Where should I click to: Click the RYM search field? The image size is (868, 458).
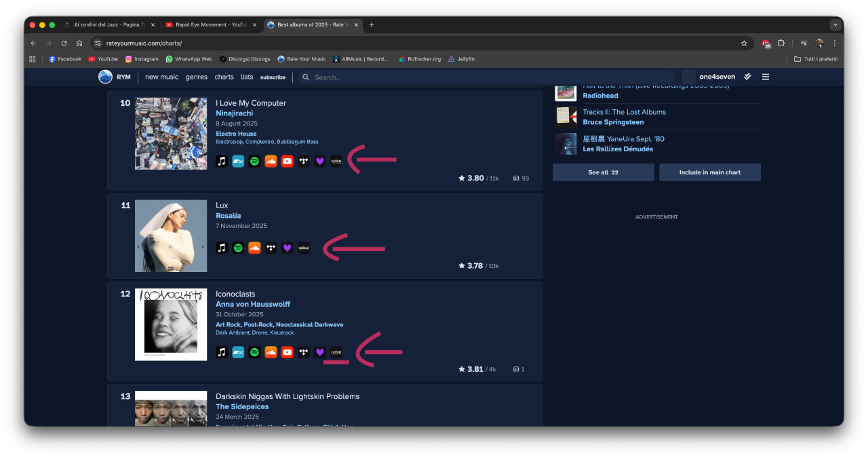(x=488, y=77)
